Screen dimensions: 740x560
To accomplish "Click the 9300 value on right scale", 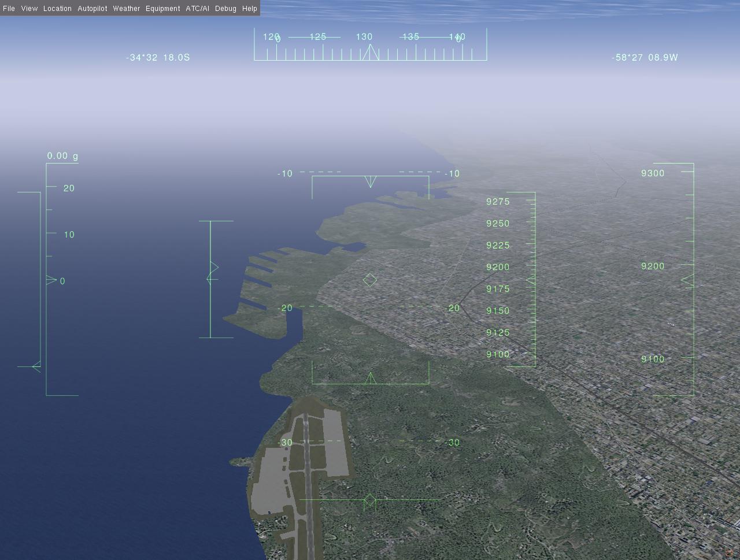I will pos(653,173).
